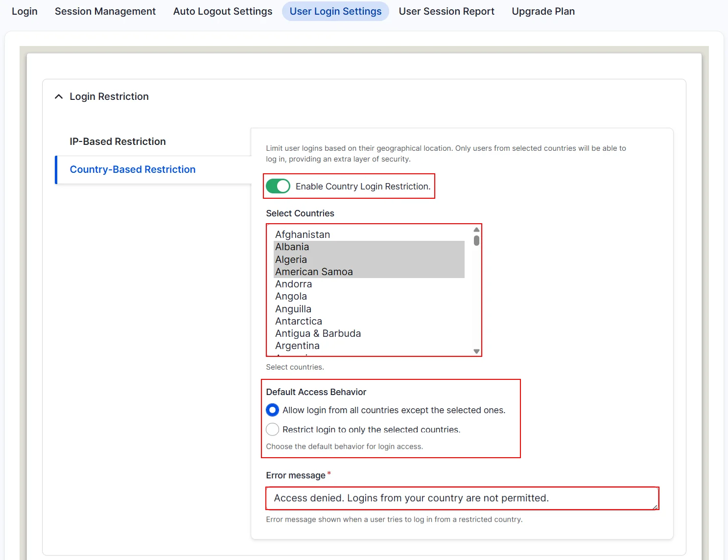This screenshot has height=560, width=728.
Task: Toggle Enable Country Login Restriction switch
Action: click(x=278, y=186)
